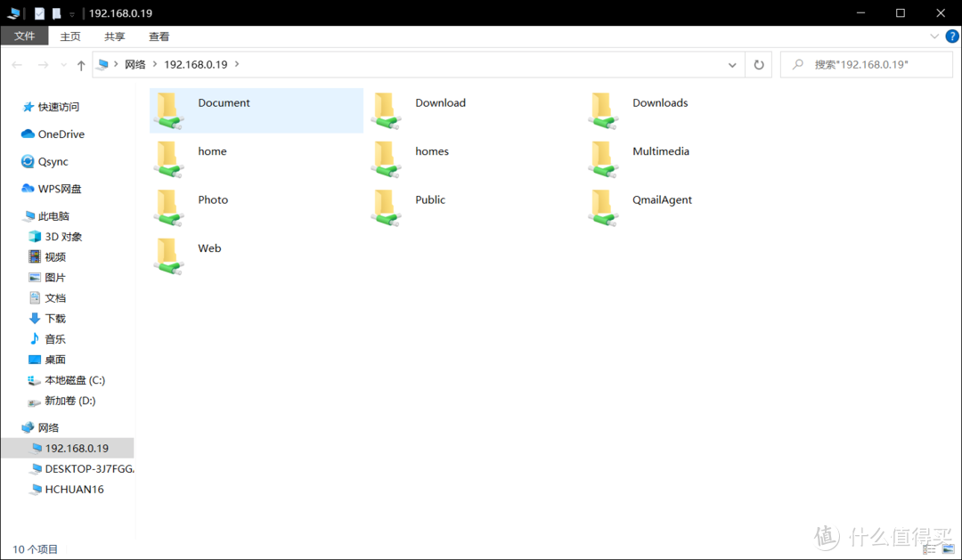
Task: Open recent locations dropdown arrow
Action: 63,65
